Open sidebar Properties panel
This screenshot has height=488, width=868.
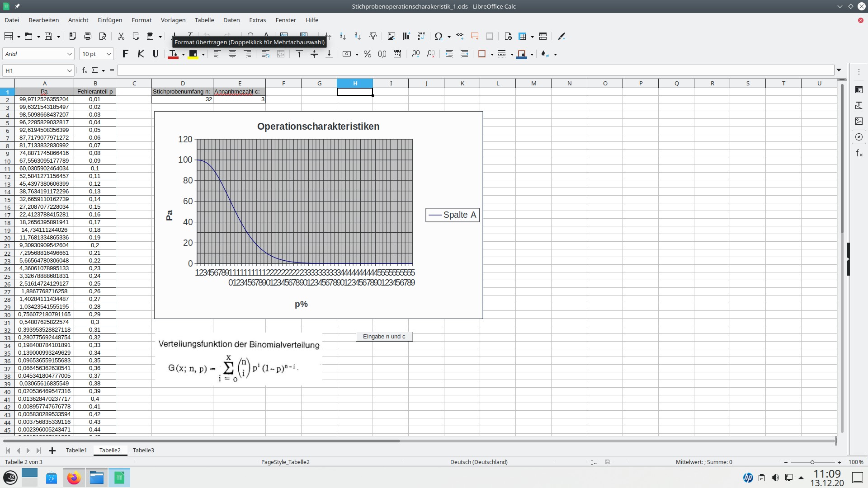[859, 89]
